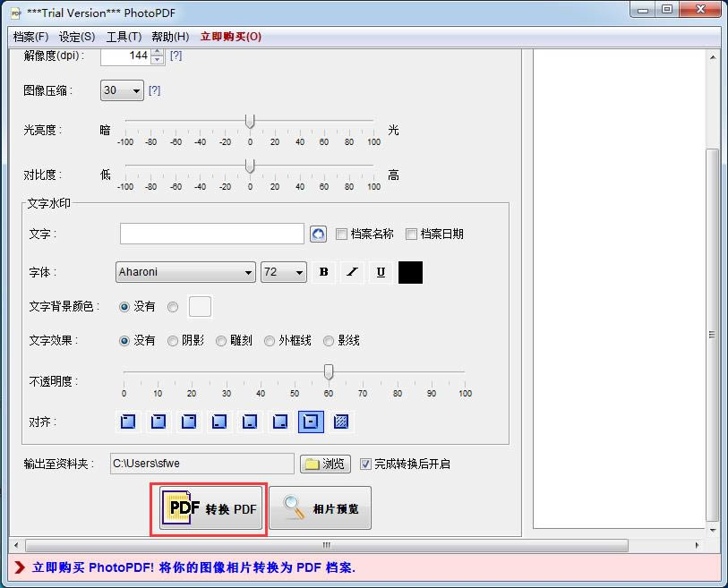Click the 不透明度 slider handle
The height and width of the screenshot is (588, 728).
(x=329, y=372)
